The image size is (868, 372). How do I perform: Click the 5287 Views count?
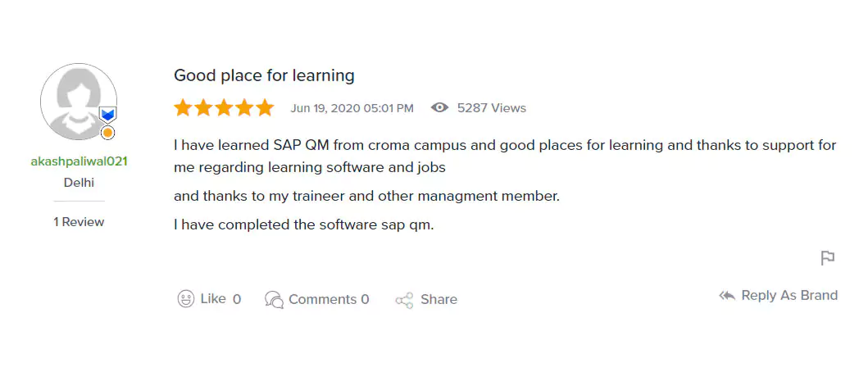pyautogui.click(x=492, y=108)
